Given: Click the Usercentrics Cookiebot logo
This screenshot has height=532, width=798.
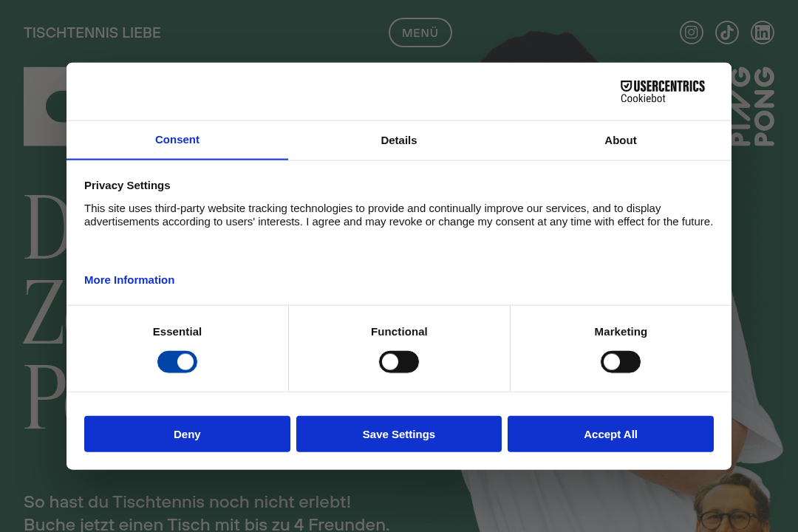Looking at the screenshot, I should 662,92.
